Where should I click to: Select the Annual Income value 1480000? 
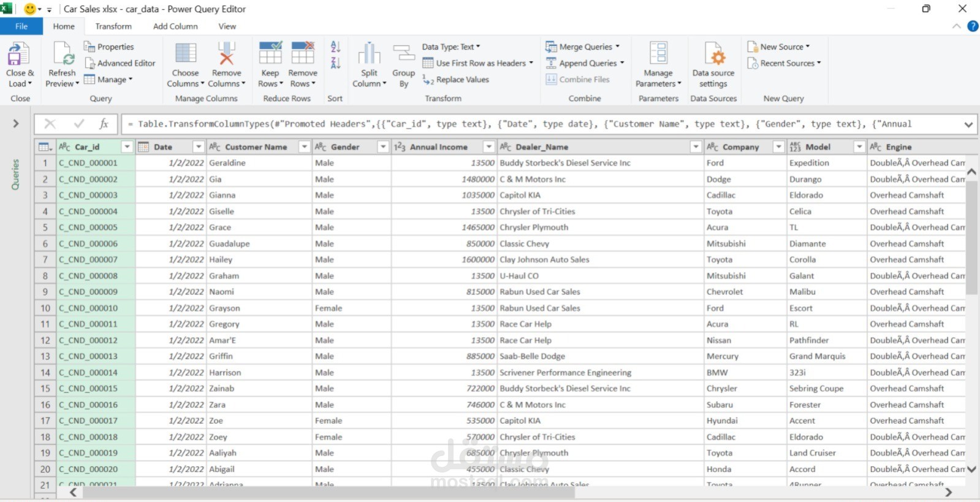coord(443,180)
